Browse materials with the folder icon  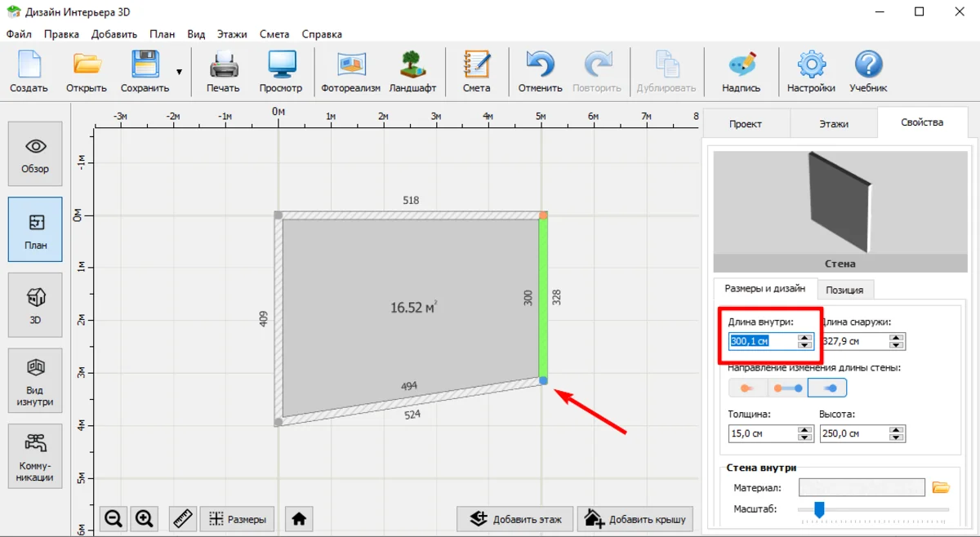point(942,487)
